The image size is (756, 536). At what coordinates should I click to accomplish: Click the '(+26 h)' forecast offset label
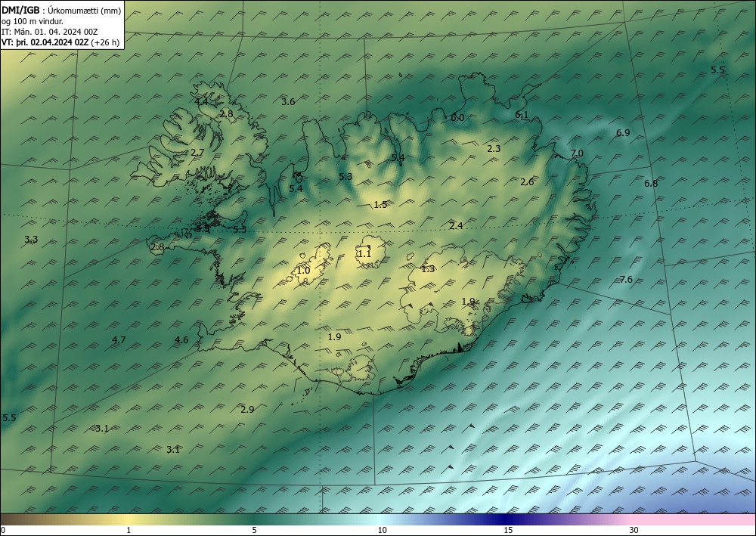[x=105, y=42]
